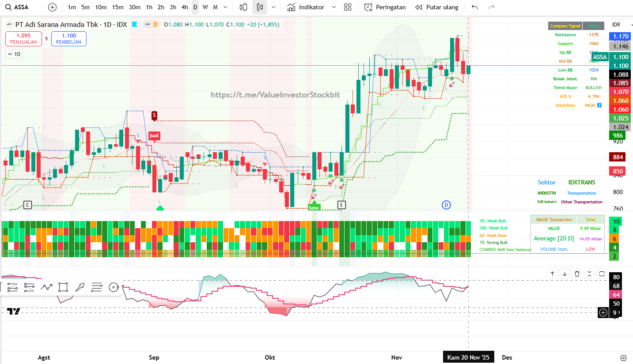Viewport: 633px width, 364px height.
Task: Click the 1.095 PENJUALAN sell button
Action: tap(23, 39)
